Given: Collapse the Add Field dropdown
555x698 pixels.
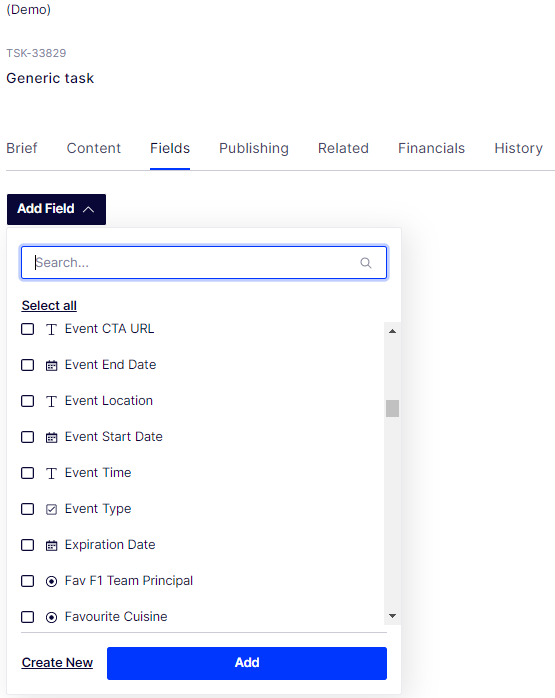Looking at the screenshot, I should [57, 209].
